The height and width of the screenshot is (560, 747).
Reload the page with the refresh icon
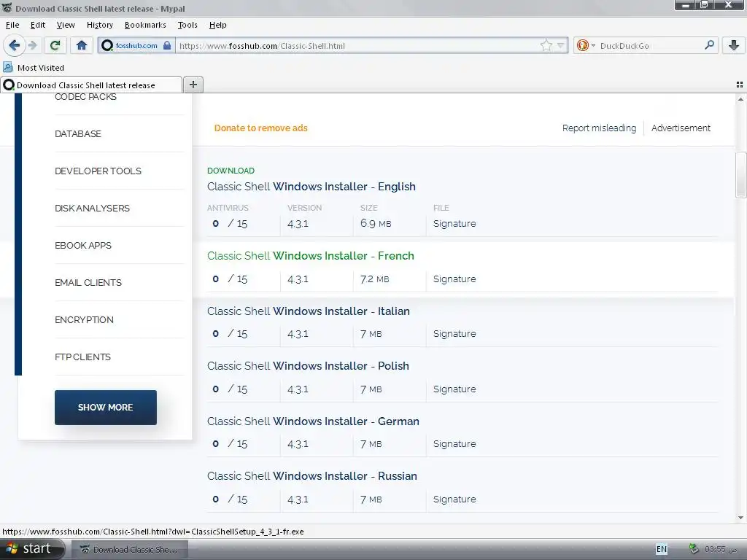(x=55, y=45)
